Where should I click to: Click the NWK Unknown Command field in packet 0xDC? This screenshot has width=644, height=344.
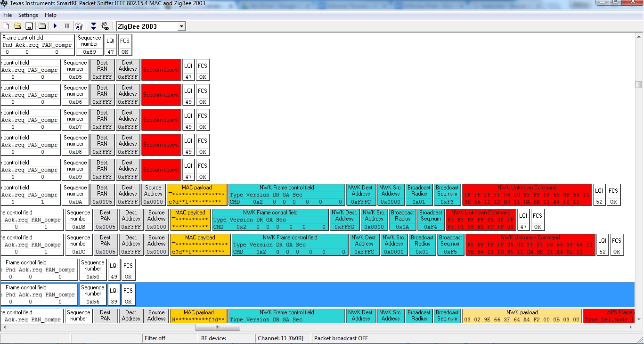[530, 245]
